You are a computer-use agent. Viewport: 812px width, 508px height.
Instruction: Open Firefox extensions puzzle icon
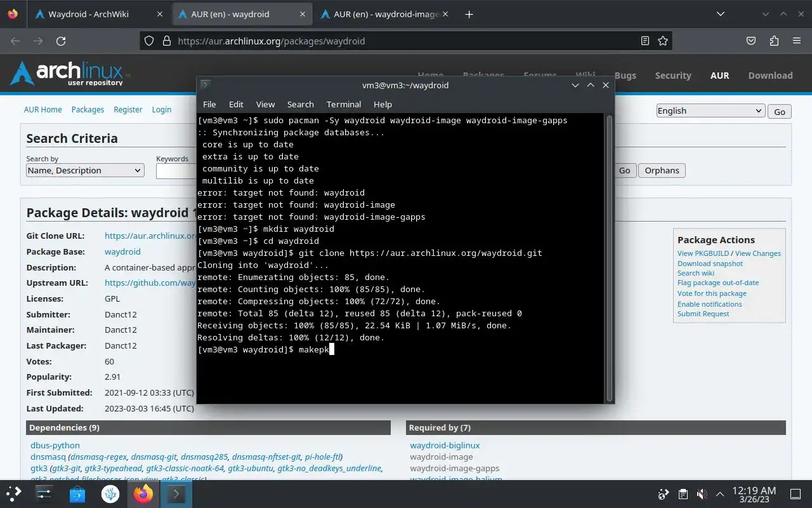[x=774, y=41]
